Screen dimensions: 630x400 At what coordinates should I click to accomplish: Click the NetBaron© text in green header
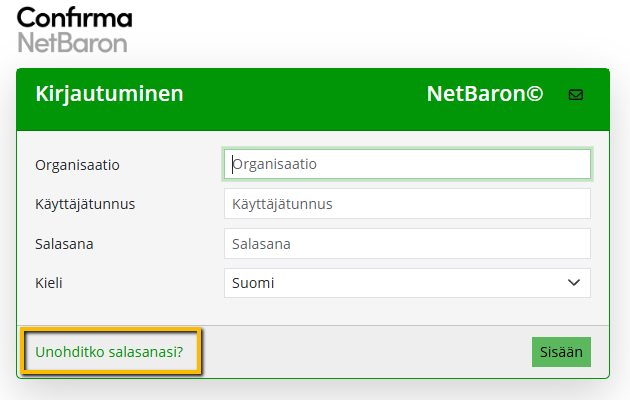pos(484,95)
